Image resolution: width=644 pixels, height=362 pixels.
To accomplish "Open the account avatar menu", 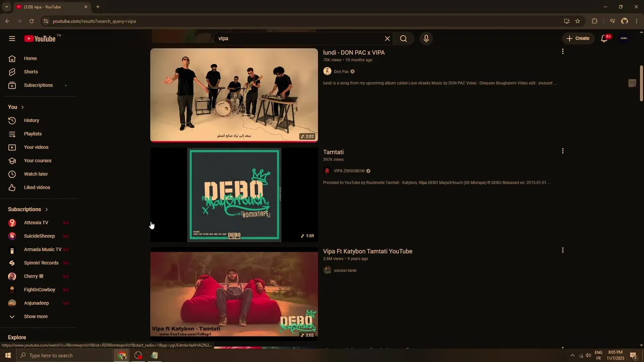I will point(624,39).
